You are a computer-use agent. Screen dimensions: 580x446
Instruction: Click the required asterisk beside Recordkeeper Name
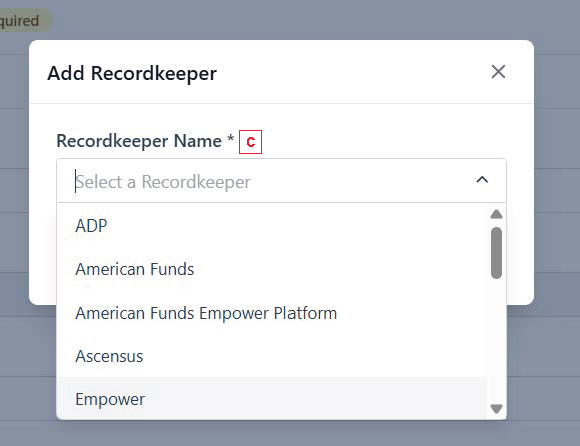point(230,138)
